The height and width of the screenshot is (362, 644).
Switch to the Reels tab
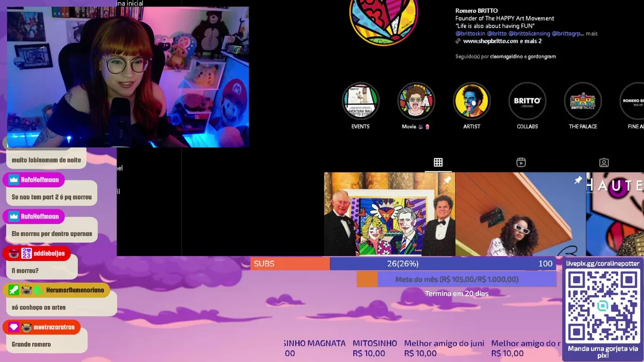click(521, 162)
